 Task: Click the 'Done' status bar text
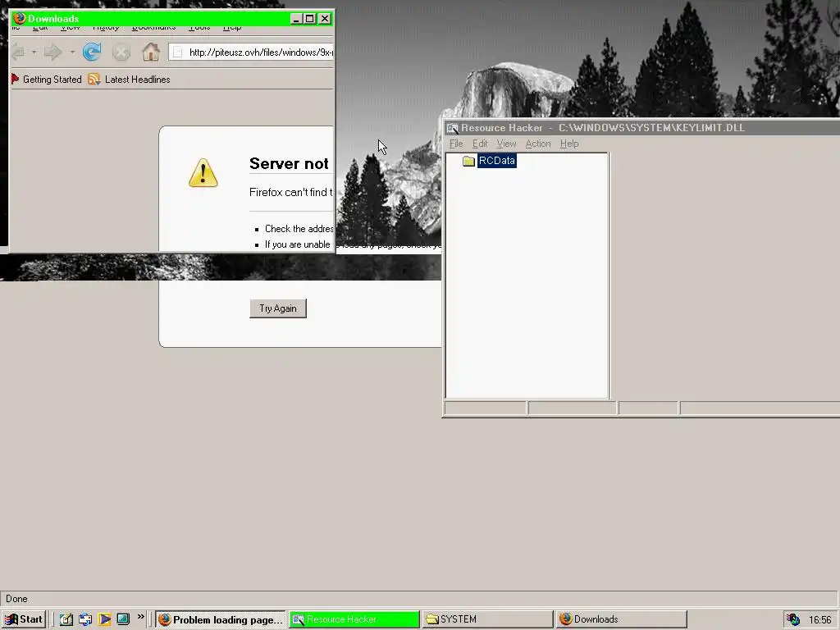coord(16,599)
